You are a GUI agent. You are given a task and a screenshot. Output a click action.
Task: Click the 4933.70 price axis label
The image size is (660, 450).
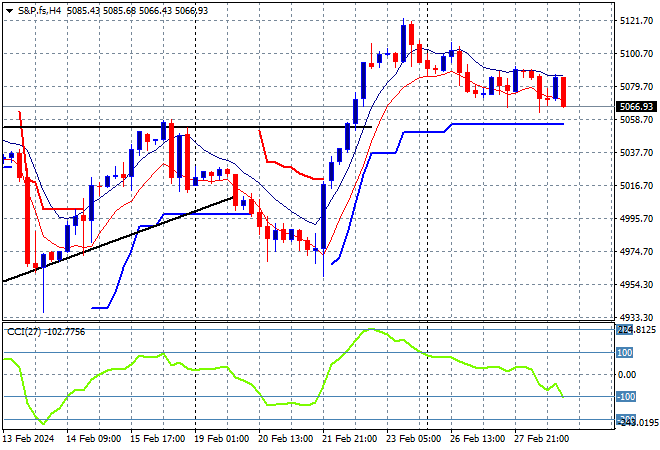636,316
